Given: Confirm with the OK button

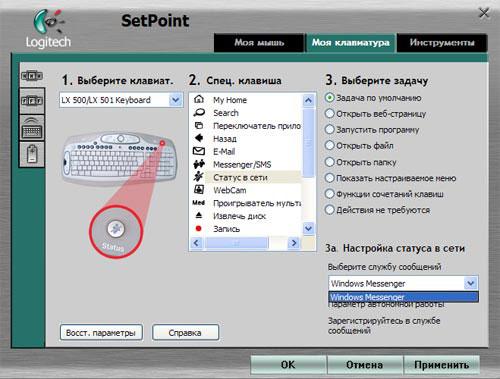Looking at the screenshot, I should 288,364.
